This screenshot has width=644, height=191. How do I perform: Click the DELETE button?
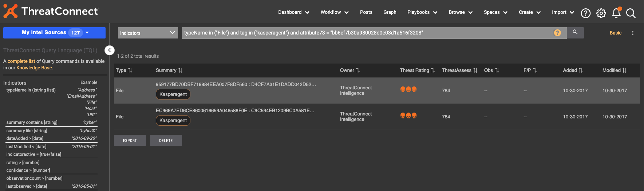pos(166,141)
